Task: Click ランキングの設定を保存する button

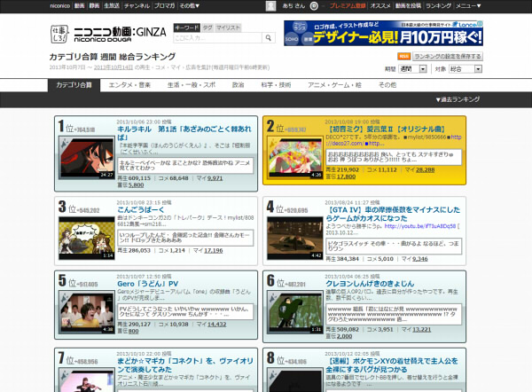Action: pyautogui.click(x=448, y=57)
